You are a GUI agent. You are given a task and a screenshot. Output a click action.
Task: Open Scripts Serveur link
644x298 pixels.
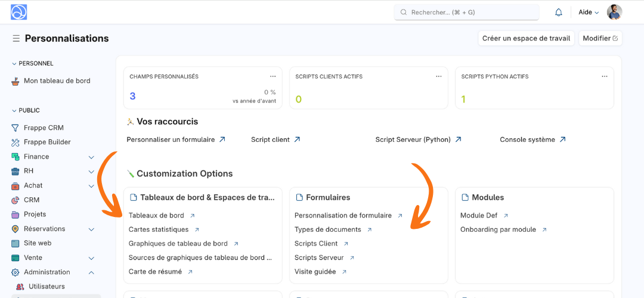click(x=318, y=258)
